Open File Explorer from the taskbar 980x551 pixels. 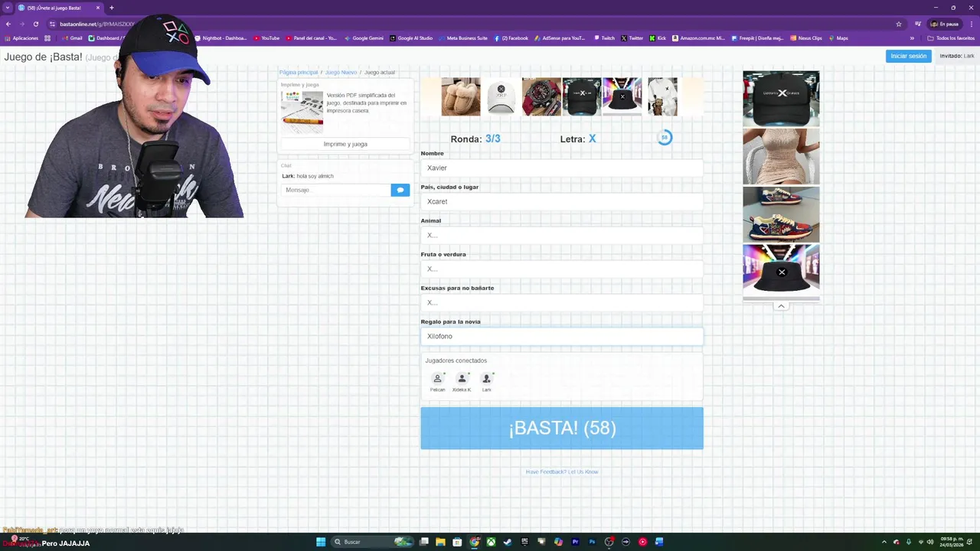(x=440, y=542)
